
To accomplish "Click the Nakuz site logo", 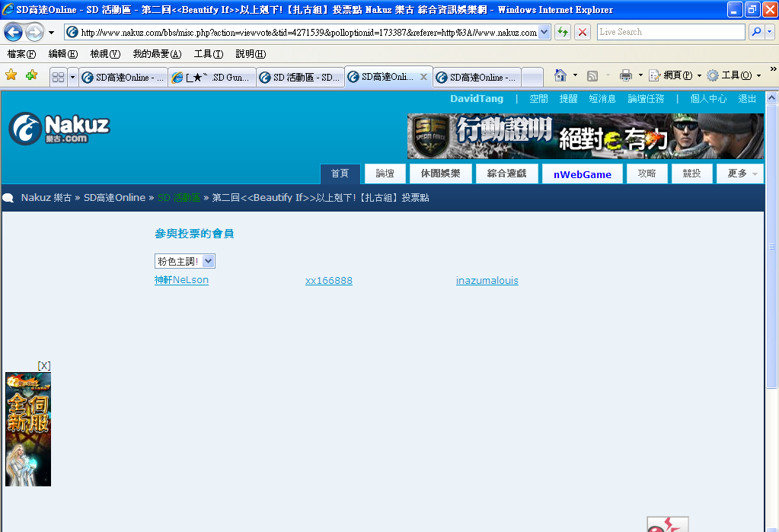I will click(x=59, y=129).
